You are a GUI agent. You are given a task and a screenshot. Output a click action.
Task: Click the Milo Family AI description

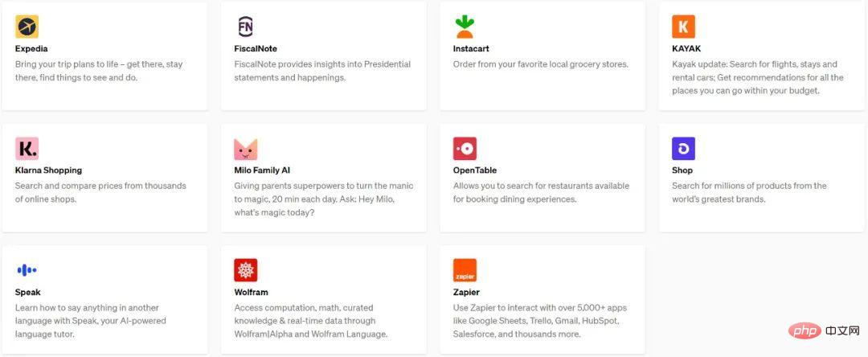[x=324, y=199]
